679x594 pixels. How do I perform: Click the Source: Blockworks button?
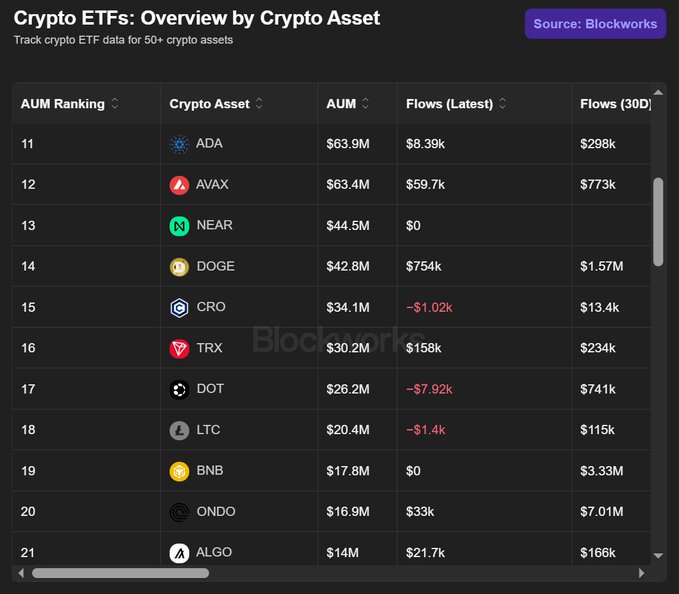595,24
